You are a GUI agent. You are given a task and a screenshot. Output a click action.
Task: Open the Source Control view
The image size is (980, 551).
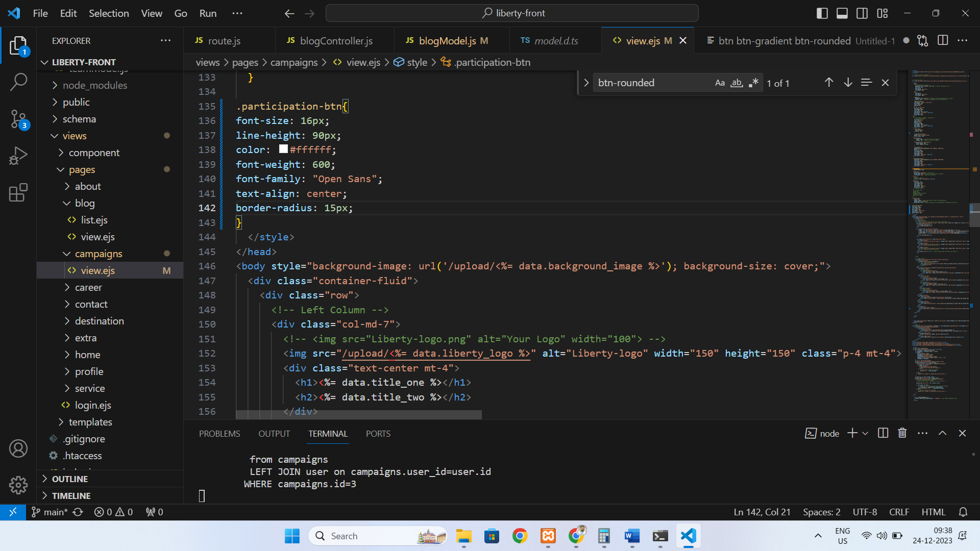point(18,119)
